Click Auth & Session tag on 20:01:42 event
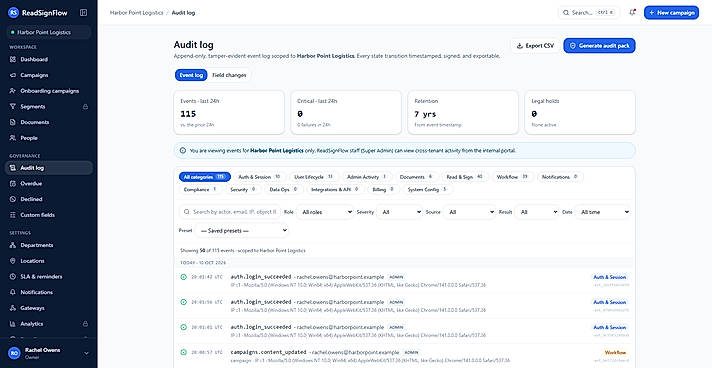The width and height of the screenshot is (712, 368). 609,277
